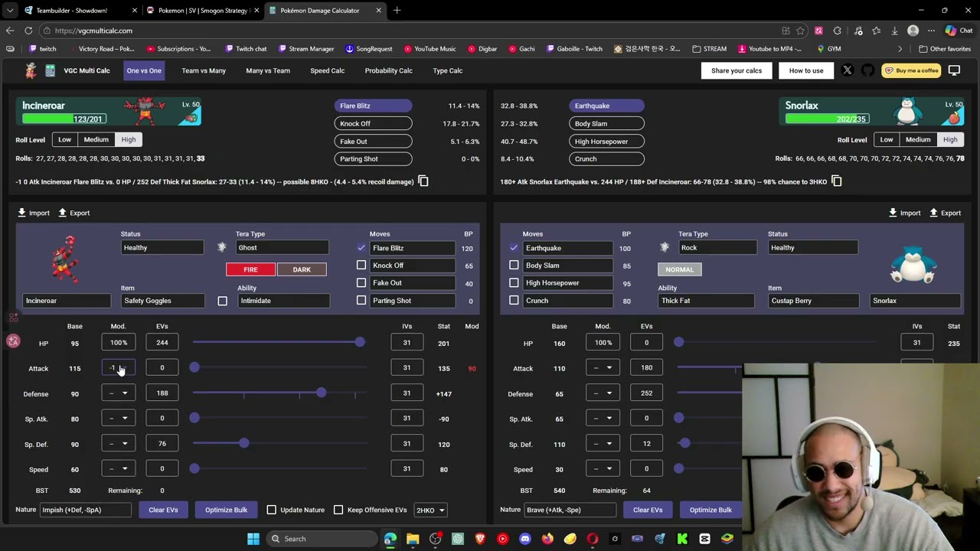Viewport: 980px width, 551px height.
Task: Click the How to use button
Action: click(x=806, y=70)
